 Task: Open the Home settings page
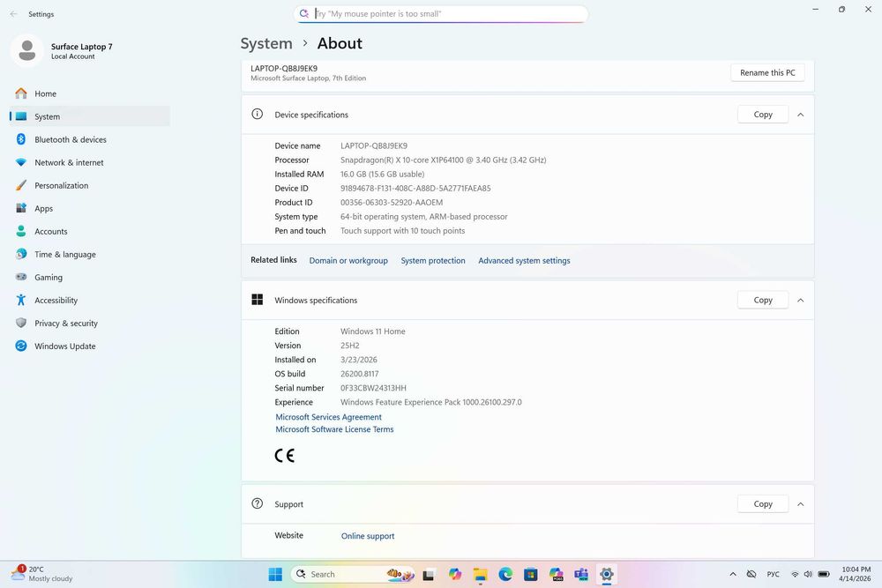[x=90, y=93]
